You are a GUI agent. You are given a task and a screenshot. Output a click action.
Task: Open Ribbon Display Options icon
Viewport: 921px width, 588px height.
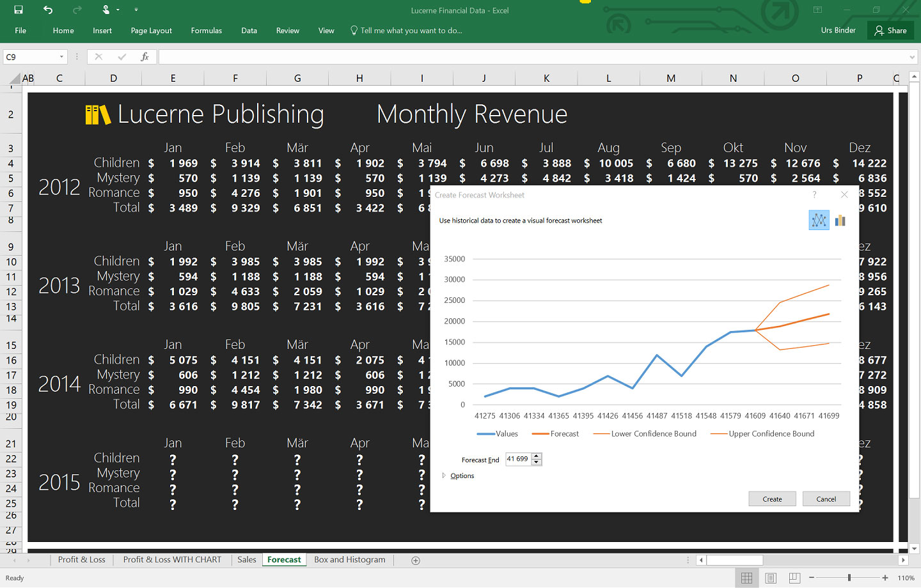[x=817, y=10]
